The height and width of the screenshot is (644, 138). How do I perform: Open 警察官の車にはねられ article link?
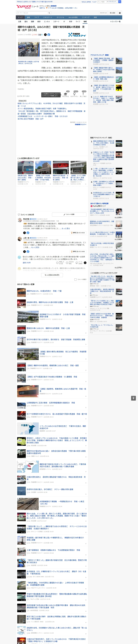click(48, 328)
